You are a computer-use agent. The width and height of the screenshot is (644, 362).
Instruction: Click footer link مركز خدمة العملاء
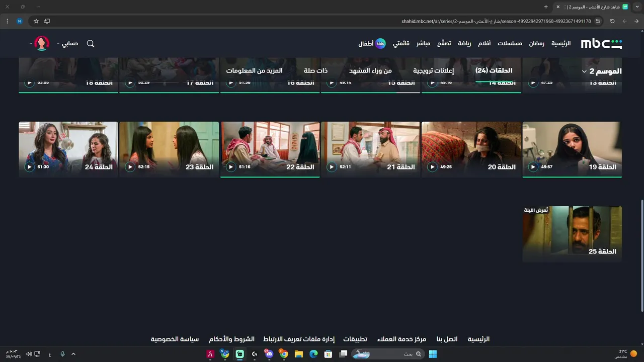tap(401, 339)
